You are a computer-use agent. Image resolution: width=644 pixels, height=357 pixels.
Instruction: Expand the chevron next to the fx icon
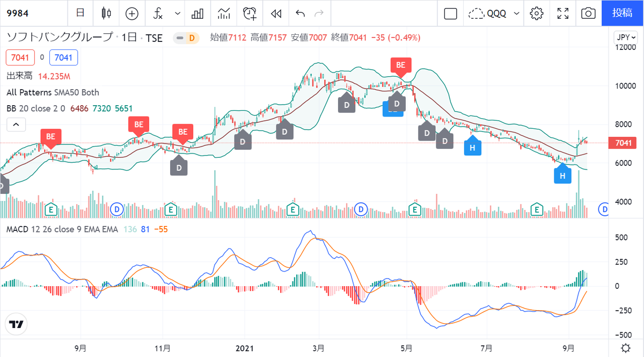click(177, 13)
